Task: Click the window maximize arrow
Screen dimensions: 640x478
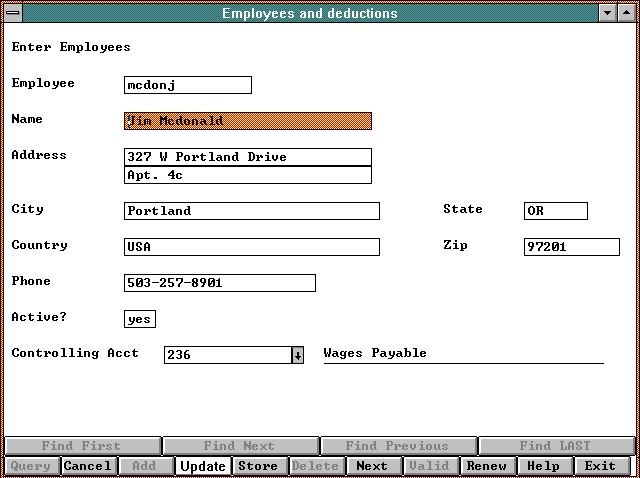Action: click(627, 13)
